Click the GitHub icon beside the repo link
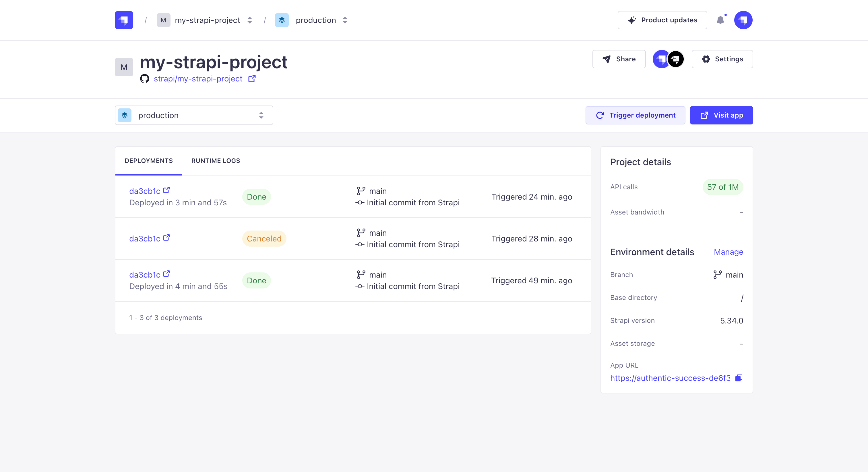The image size is (868, 472). (145, 79)
